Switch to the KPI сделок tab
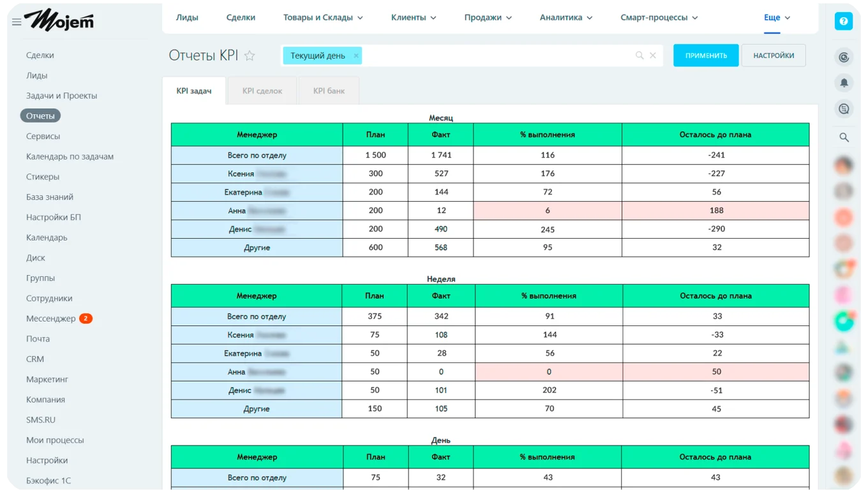Viewport: 868px width, 492px height. 262,90
